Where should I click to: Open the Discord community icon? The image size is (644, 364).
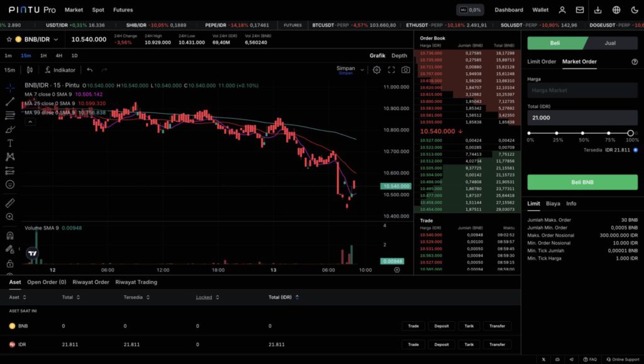point(557,360)
